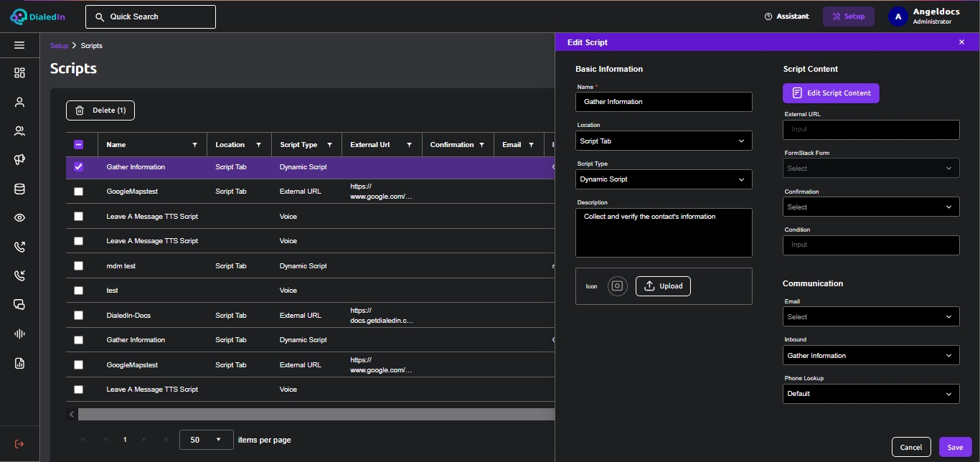Toggle the select-all checkbox in table header

point(79,145)
